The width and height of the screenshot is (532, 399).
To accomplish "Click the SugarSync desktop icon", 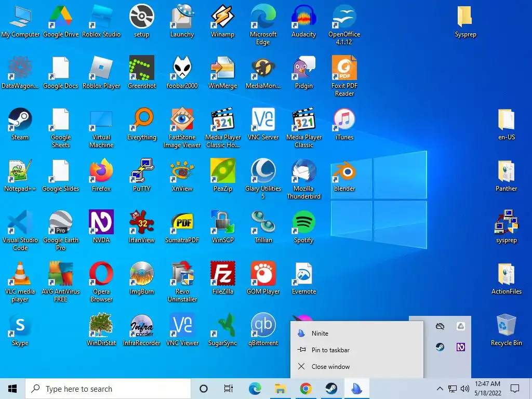I will coord(222,330).
